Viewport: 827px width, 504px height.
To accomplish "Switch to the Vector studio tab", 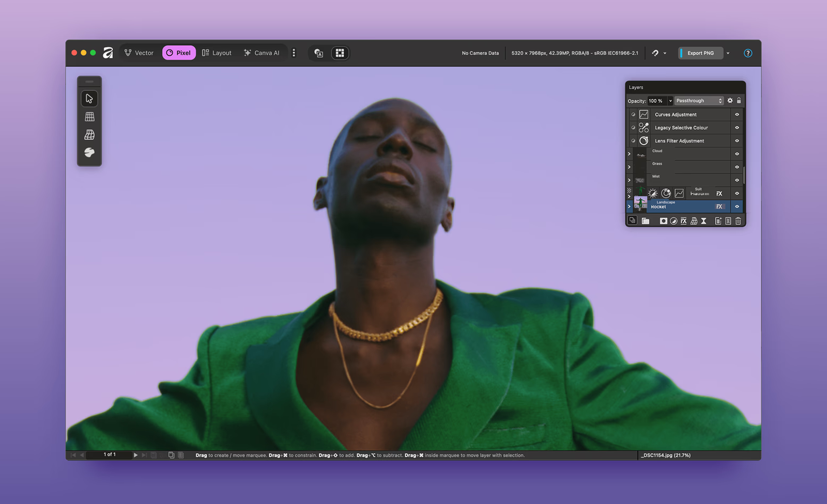I will [x=139, y=53].
